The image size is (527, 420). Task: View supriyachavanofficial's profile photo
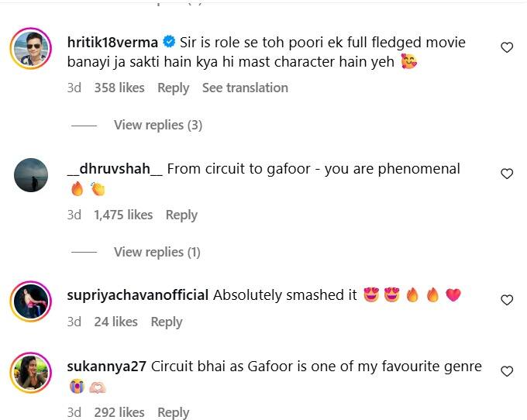32,301
